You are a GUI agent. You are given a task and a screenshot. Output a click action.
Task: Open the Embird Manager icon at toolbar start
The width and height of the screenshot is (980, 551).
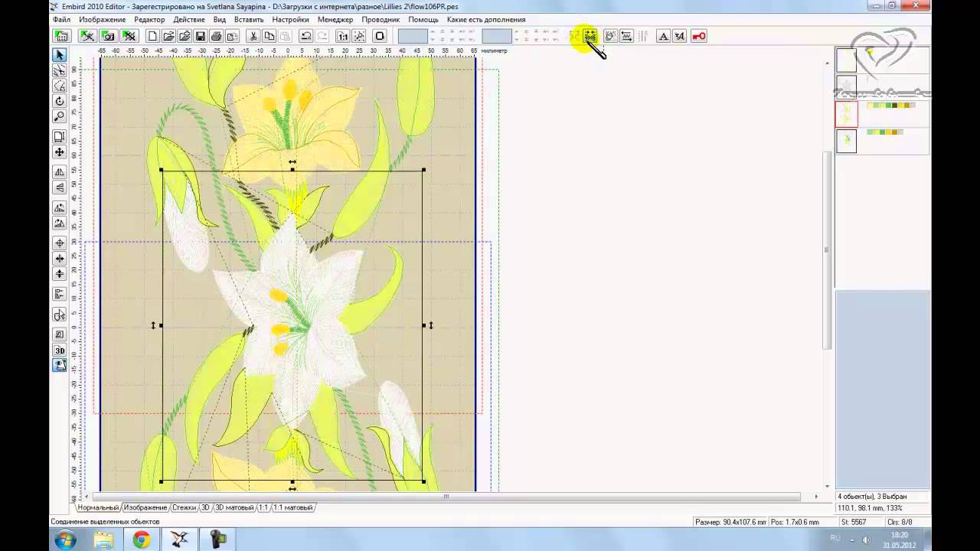pos(62,36)
